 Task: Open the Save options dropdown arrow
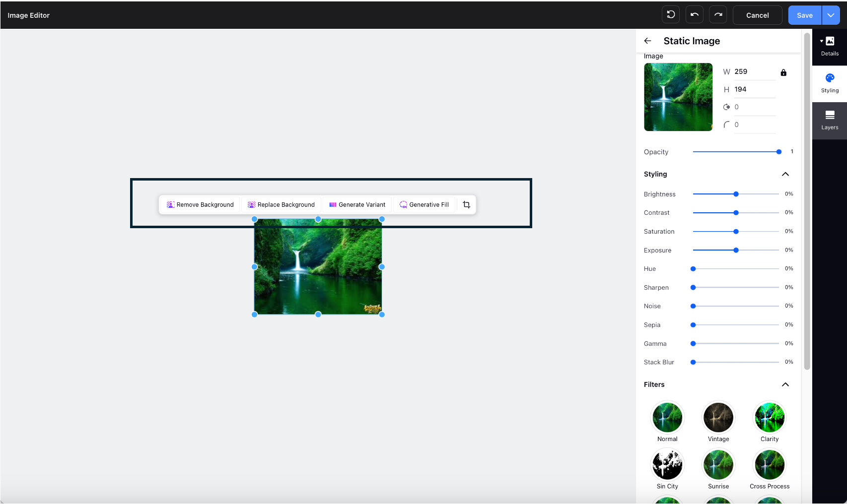831,15
